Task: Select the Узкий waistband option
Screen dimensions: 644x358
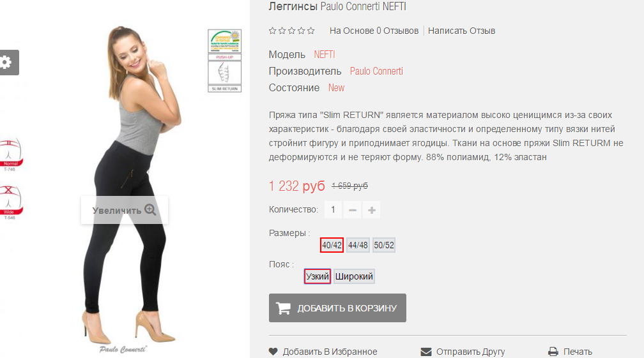Action: (x=318, y=276)
